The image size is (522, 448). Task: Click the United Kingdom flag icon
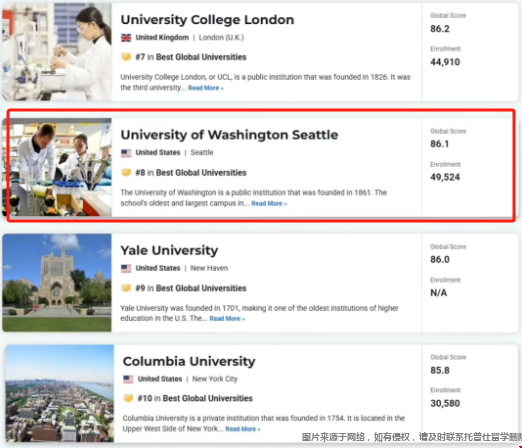[126, 38]
